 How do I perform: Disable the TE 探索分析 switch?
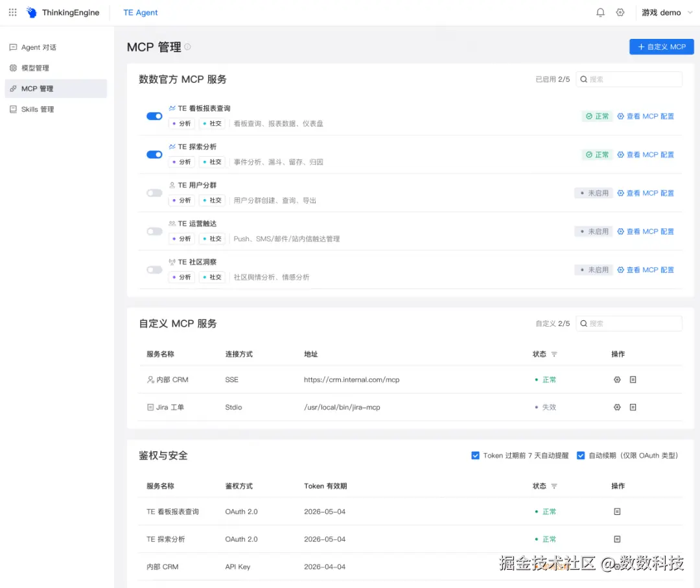154,154
